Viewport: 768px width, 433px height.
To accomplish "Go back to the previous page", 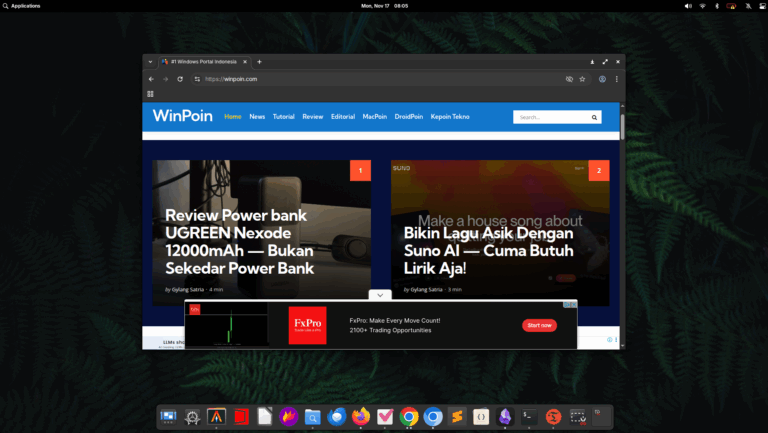I will [x=151, y=79].
